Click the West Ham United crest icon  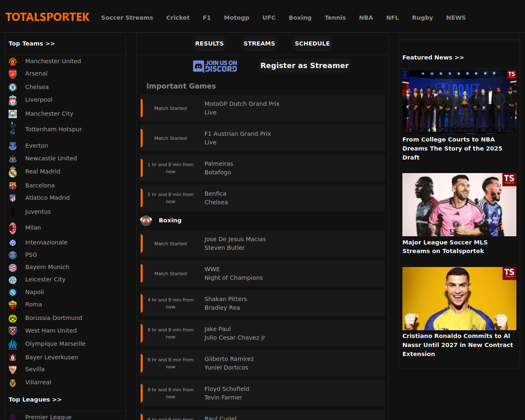tap(13, 331)
